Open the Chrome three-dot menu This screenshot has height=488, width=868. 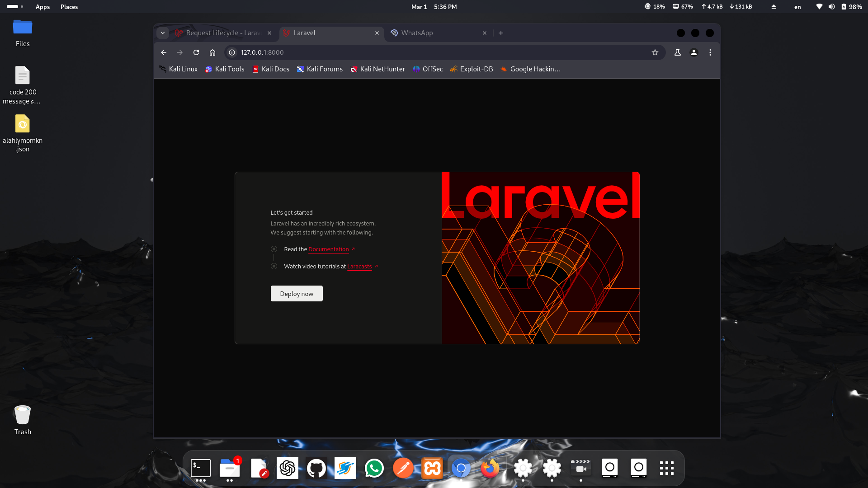click(x=710, y=52)
